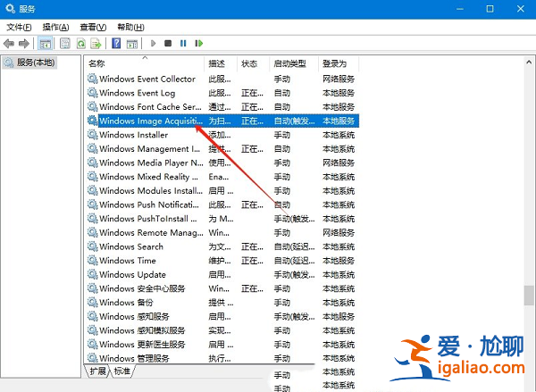Click gear icon of Windows Time
This screenshot has height=392, width=536.
pos(92,261)
